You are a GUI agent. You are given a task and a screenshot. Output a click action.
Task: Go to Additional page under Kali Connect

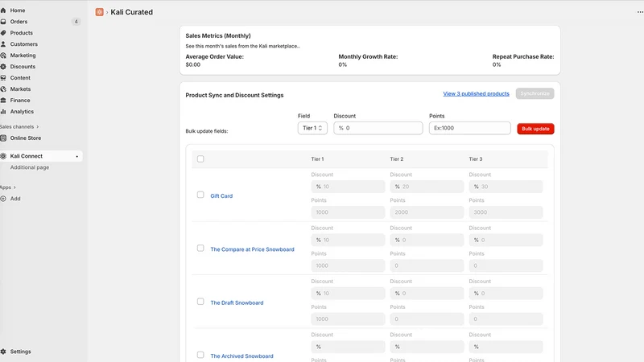coord(30,167)
